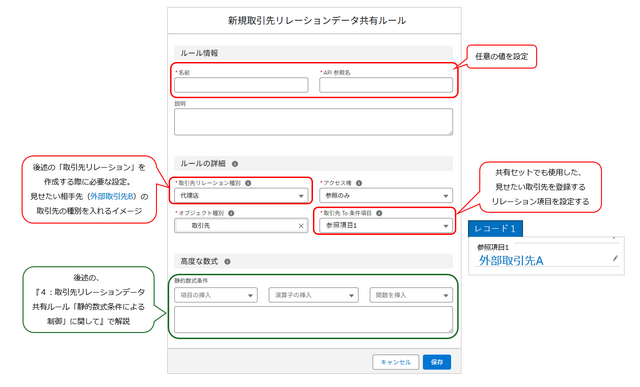The width and height of the screenshot is (640, 387).
Task: Click the info icon beside 高度な数式
Action: pyautogui.click(x=227, y=261)
